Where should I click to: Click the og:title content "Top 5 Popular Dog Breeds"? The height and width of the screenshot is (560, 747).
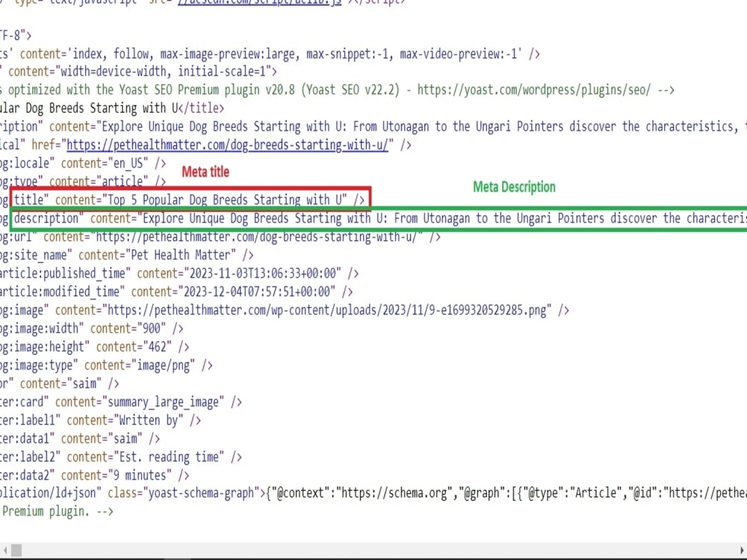[225, 200]
